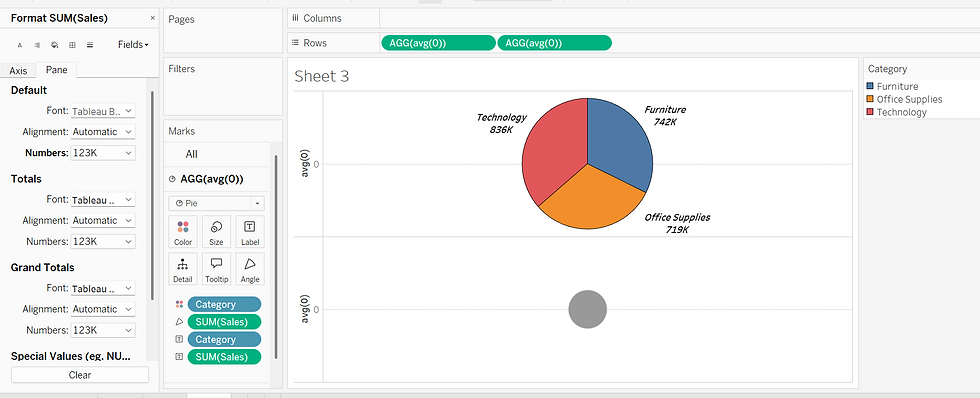Open the Pie mark type dropdown

pyautogui.click(x=216, y=204)
